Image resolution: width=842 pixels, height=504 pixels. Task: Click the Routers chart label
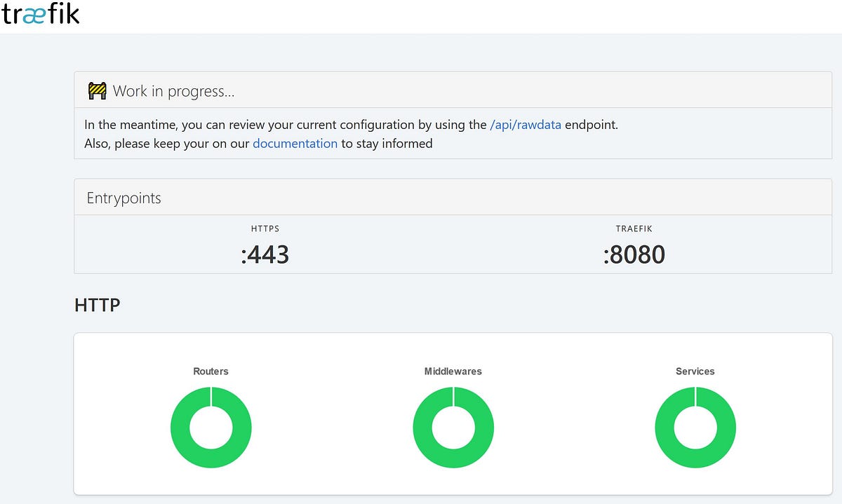[210, 372]
